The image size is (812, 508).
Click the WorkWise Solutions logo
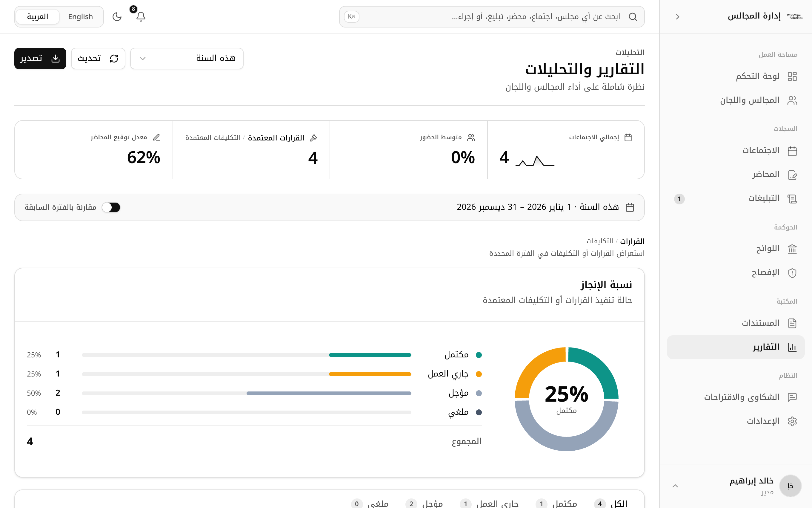pos(795,16)
